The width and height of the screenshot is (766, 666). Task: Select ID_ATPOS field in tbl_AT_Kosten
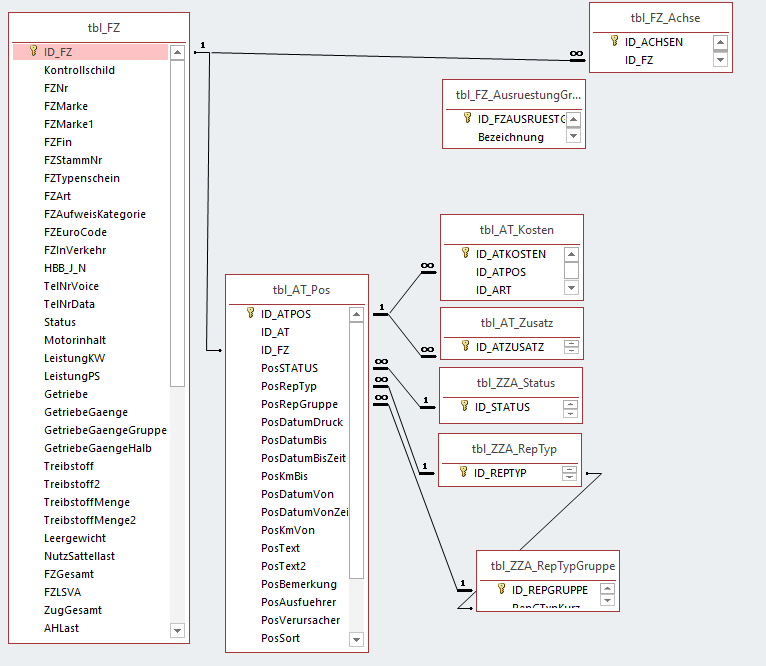[501, 272]
